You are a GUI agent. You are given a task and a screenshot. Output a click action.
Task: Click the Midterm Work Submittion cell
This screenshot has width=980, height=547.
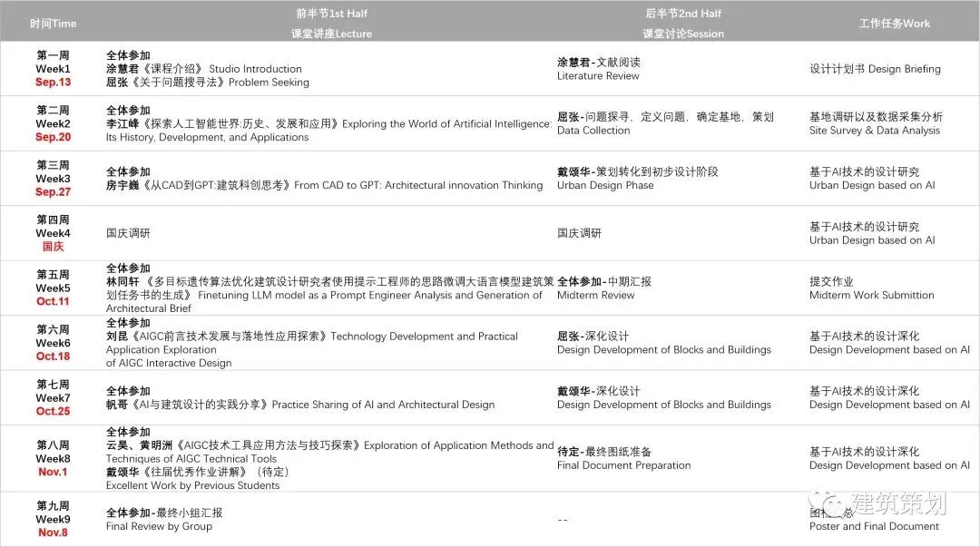871,295
